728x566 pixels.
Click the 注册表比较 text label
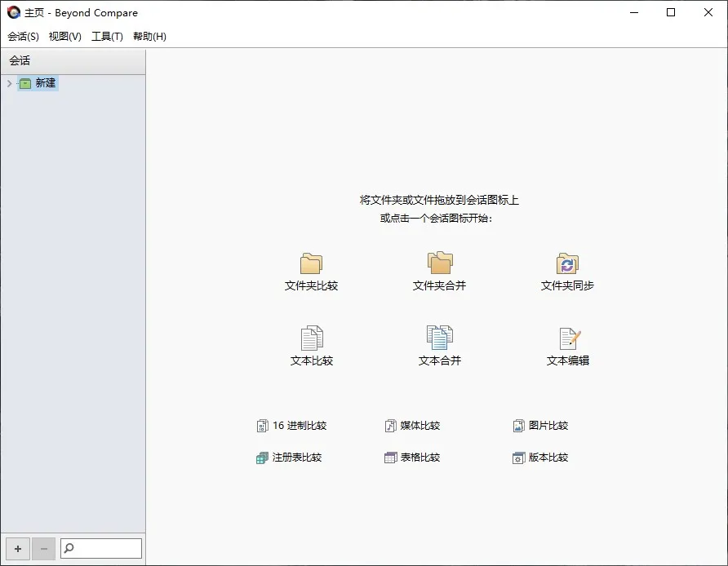coord(297,458)
